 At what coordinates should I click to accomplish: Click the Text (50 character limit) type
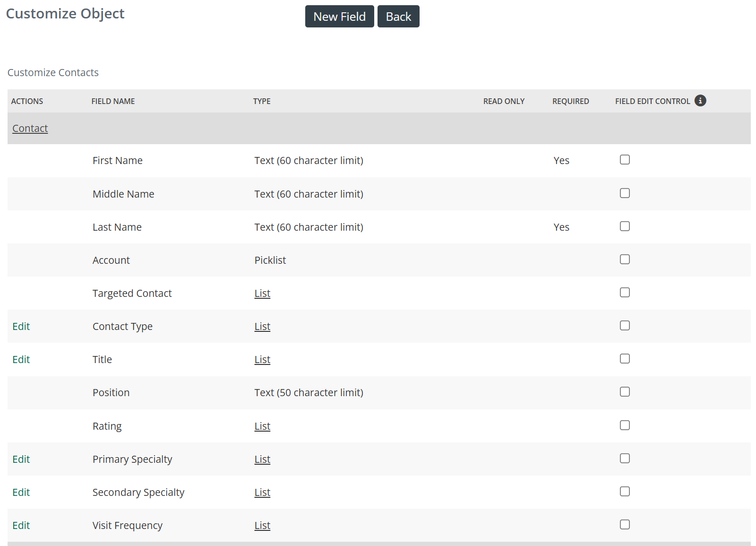coord(309,392)
